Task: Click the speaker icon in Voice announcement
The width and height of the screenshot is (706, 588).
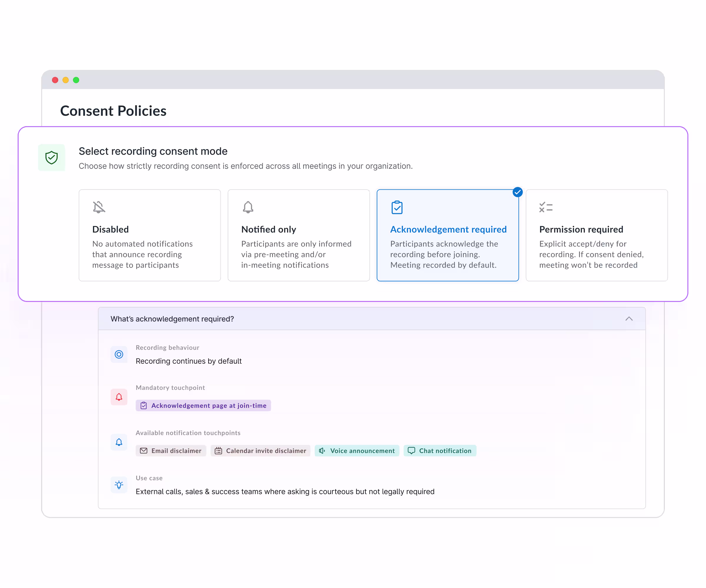Action: 322,451
